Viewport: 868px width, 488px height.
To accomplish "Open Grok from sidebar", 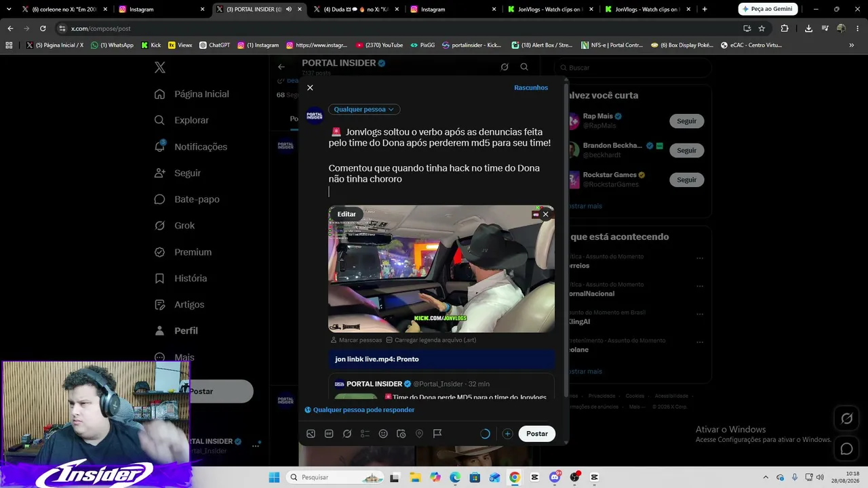I will 175,226.
